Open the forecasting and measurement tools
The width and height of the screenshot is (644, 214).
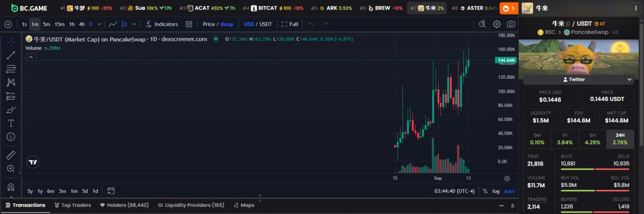click(x=10, y=96)
